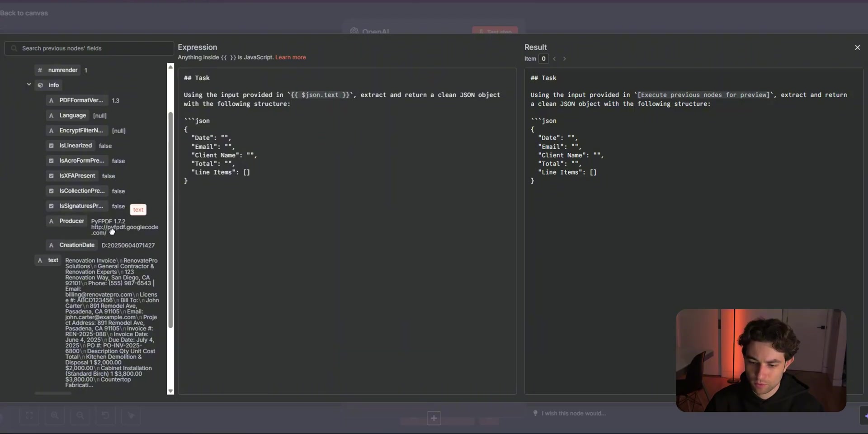The image size is (868, 434).
Task: Click the horizontal scrollbar under field list
Action: pos(53,393)
